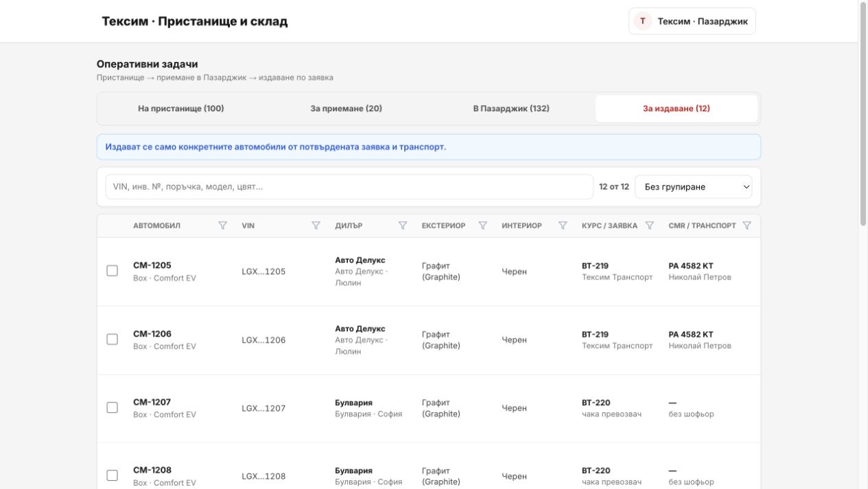Click dealer Авто Делукс in CM-1205 row
Screen dimensions: 868x489
[x=360, y=260]
